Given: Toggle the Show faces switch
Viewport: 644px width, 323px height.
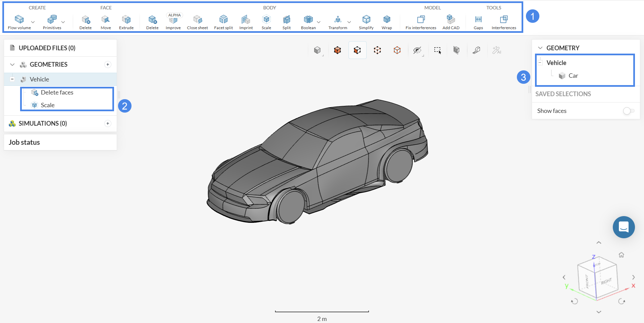Looking at the screenshot, I should pyautogui.click(x=628, y=111).
